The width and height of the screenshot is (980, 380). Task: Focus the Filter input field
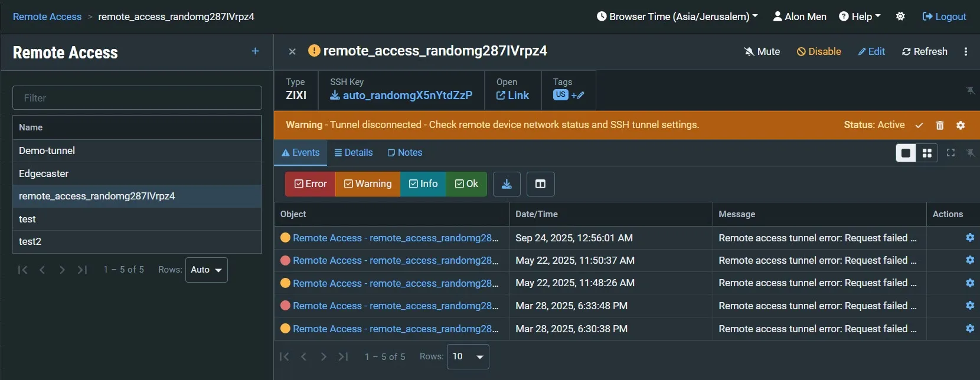tap(137, 98)
